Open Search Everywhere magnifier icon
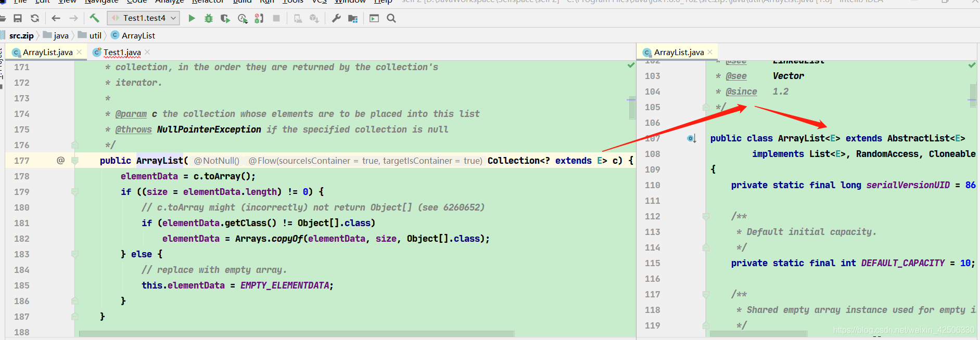Image resolution: width=980 pixels, height=340 pixels. tap(391, 18)
